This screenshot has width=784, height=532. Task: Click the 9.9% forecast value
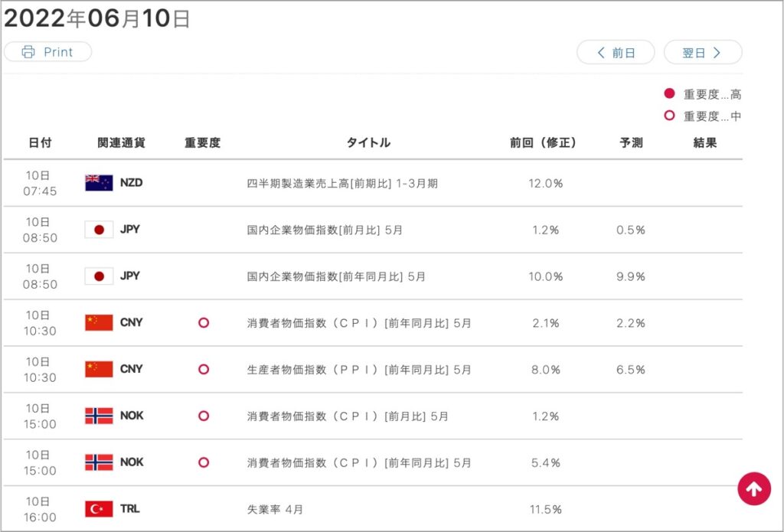(x=631, y=276)
